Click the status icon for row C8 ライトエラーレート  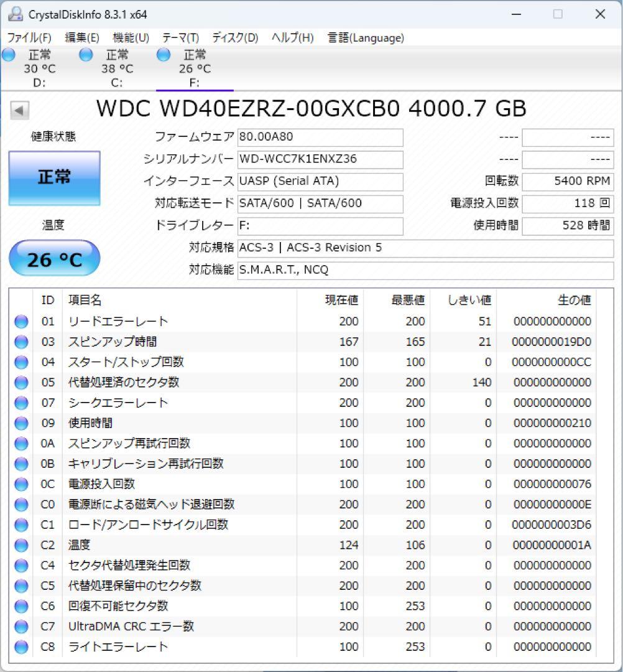(x=21, y=647)
